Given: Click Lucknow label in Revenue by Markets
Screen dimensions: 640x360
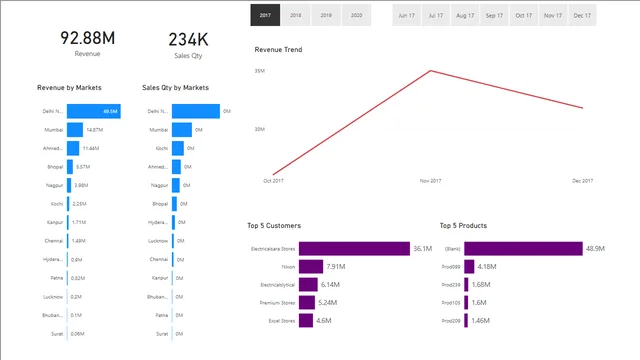Looking at the screenshot, I should click(x=53, y=297).
